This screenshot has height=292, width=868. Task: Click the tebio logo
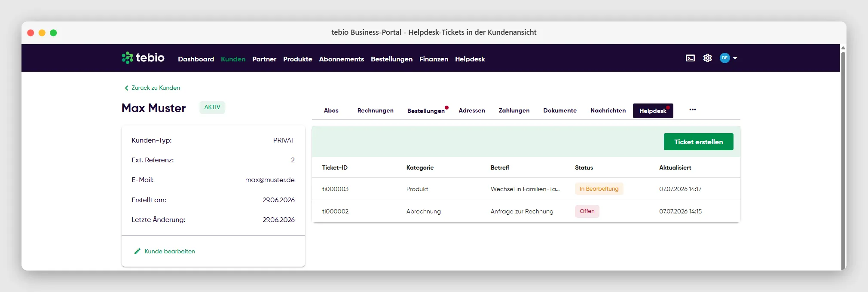pos(143,58)
